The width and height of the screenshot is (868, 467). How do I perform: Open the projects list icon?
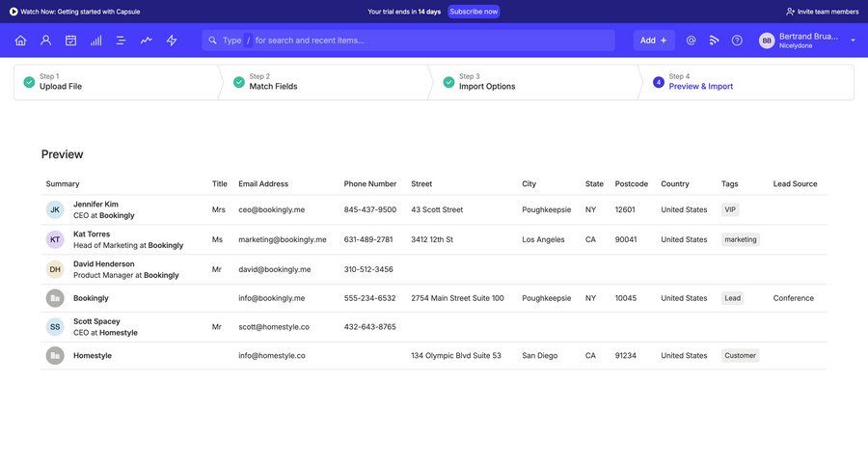coord(121,41)
